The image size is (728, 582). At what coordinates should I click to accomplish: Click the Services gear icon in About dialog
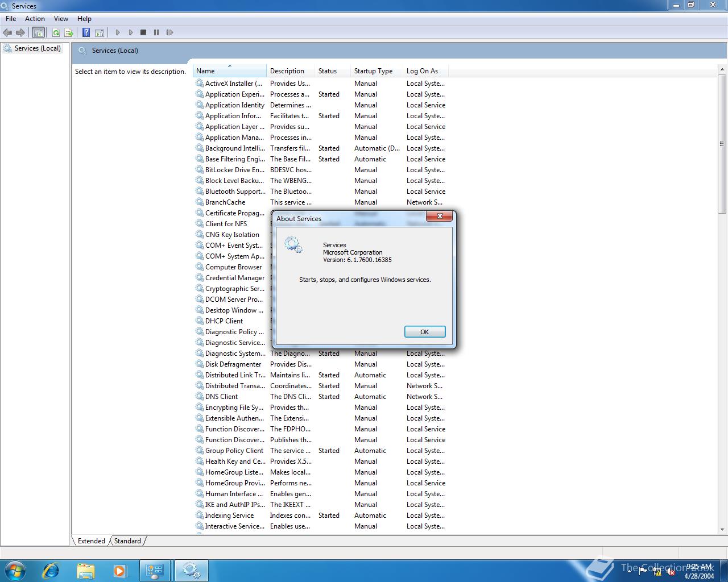tap(293, 244)
